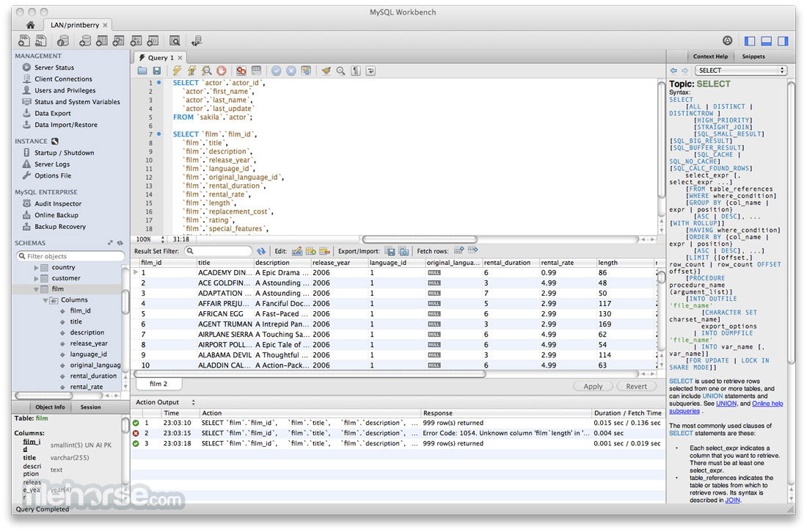Open a script file in the query editor

click(x=142, y=70)
